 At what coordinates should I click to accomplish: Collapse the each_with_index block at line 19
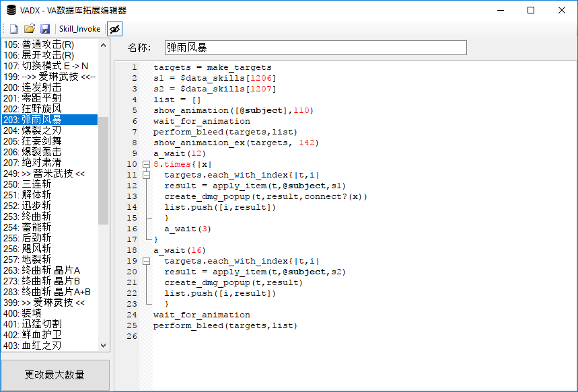coord(146,261)
